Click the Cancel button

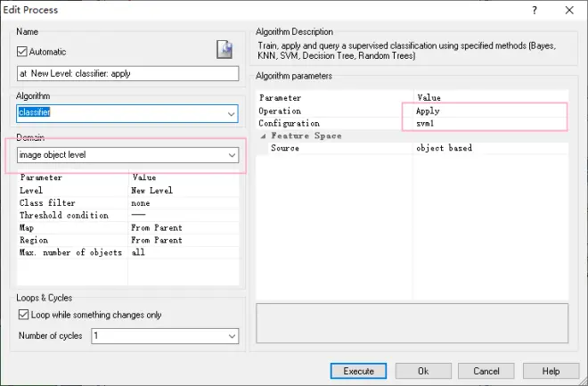(486, 371)
